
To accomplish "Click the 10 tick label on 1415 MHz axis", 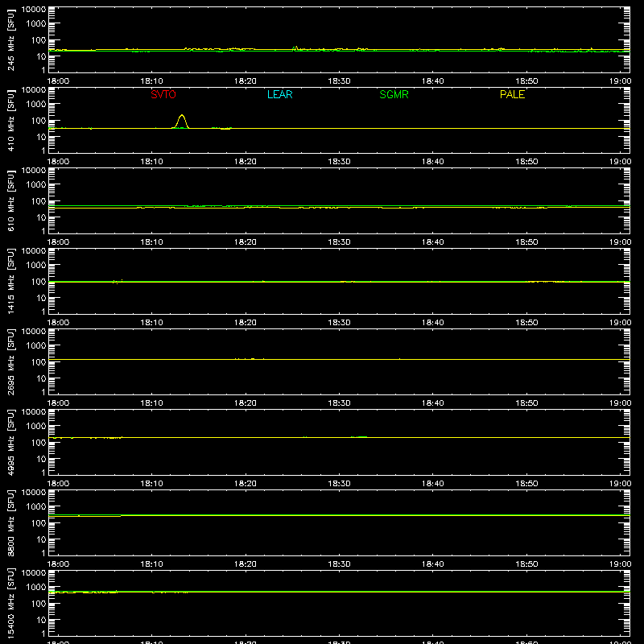I will pos(41,298).
